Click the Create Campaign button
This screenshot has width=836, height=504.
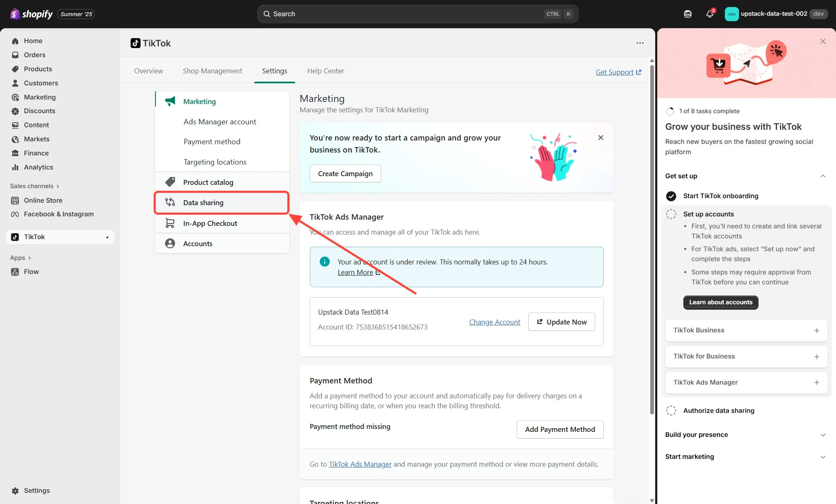345,174
